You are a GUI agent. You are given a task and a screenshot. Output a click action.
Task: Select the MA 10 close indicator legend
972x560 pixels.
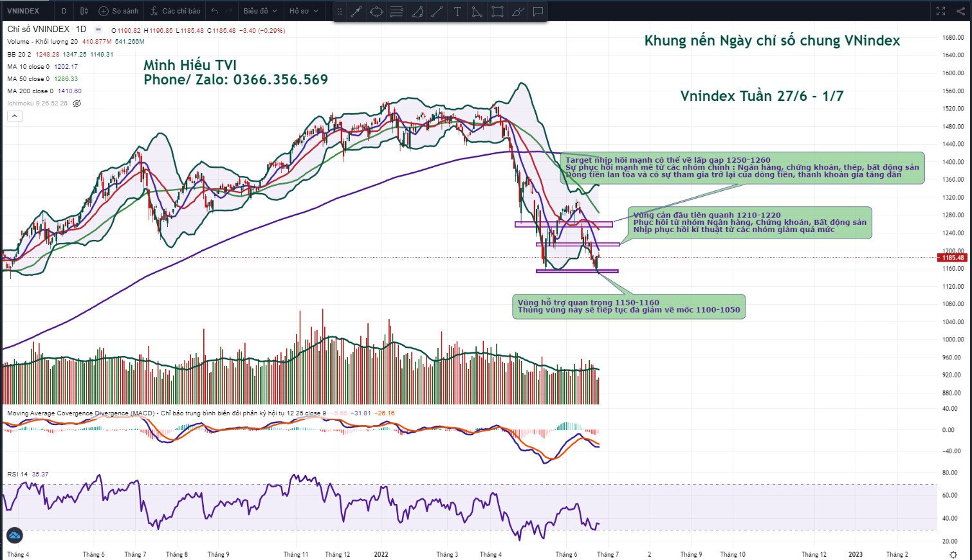click(28, 67)
